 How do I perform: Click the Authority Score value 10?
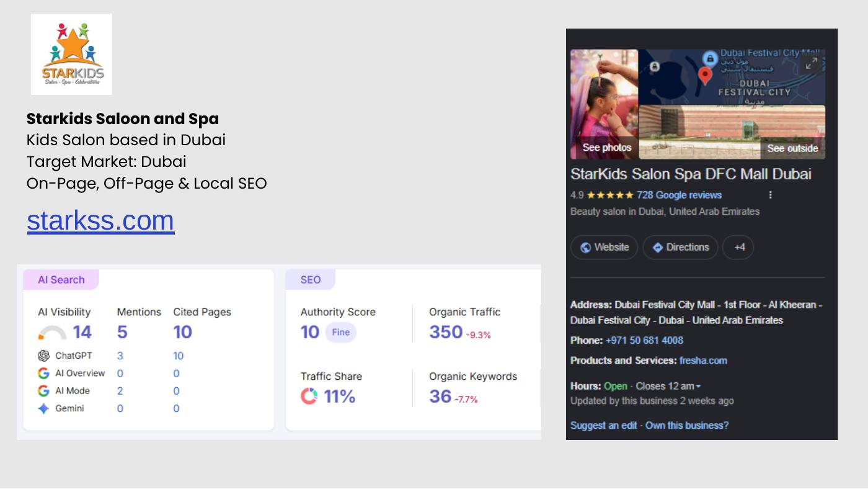[x=310, y=332]
